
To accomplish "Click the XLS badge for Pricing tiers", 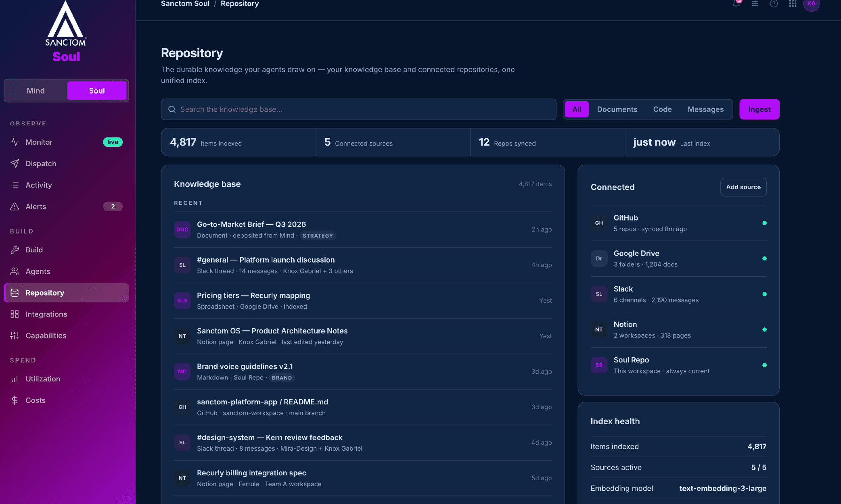I will click(182, 300).
